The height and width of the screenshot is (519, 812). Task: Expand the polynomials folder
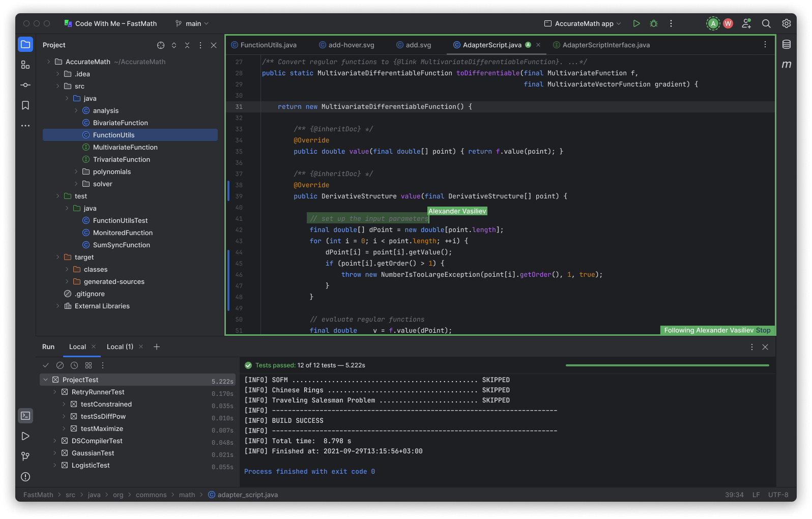point(76,171)
